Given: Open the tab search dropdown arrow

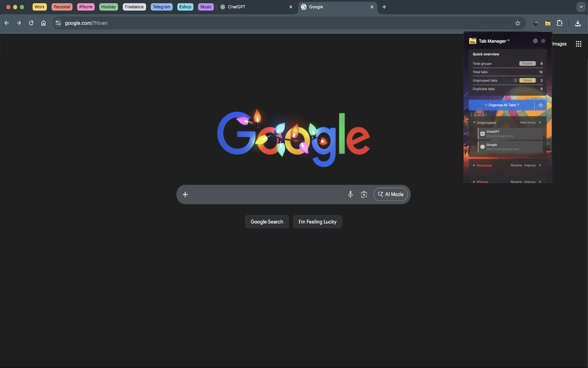Looking at the screenshot, I should click(x=581, y=7).
